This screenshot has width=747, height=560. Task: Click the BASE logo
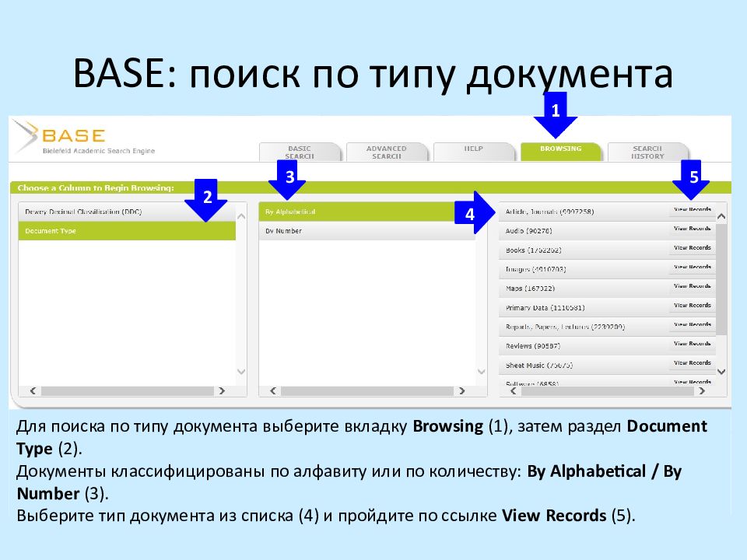[83, 138]
